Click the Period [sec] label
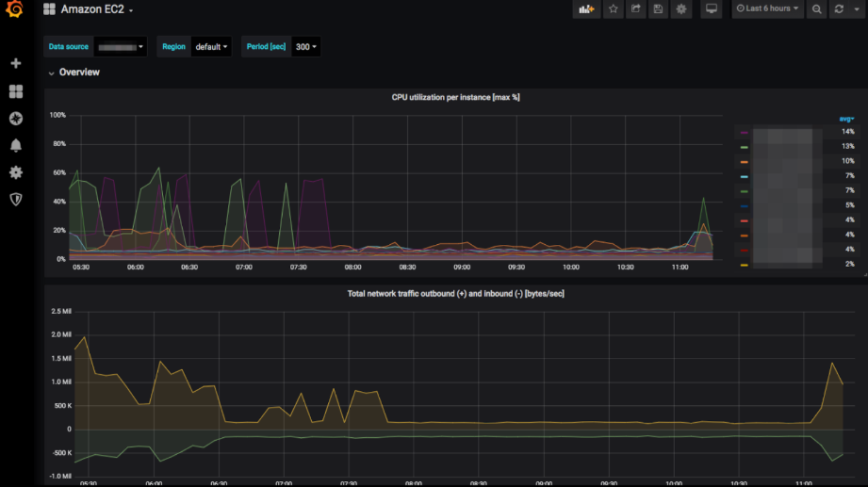 tap(267, 47)
